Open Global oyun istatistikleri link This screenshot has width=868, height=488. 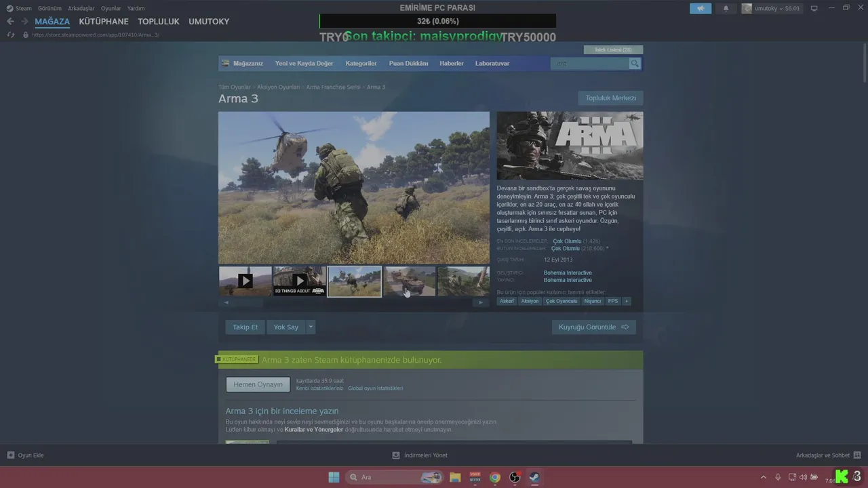[x=375, y=388]
